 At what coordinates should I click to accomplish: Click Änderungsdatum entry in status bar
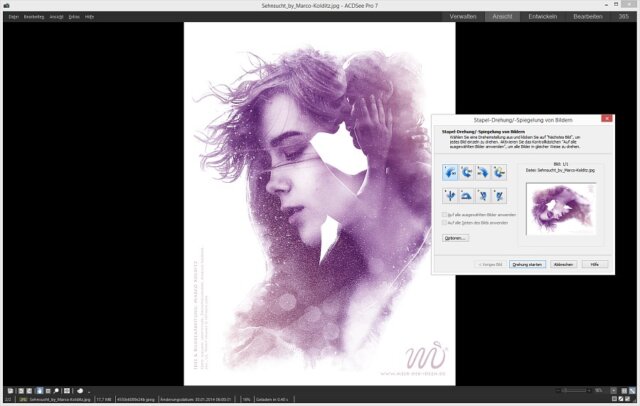(196, 399)
